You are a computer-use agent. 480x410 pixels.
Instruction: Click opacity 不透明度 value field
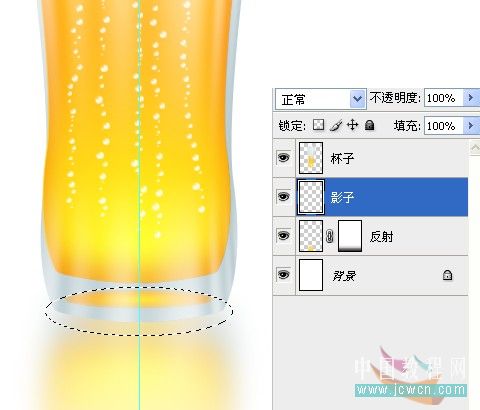click(444, 98)
